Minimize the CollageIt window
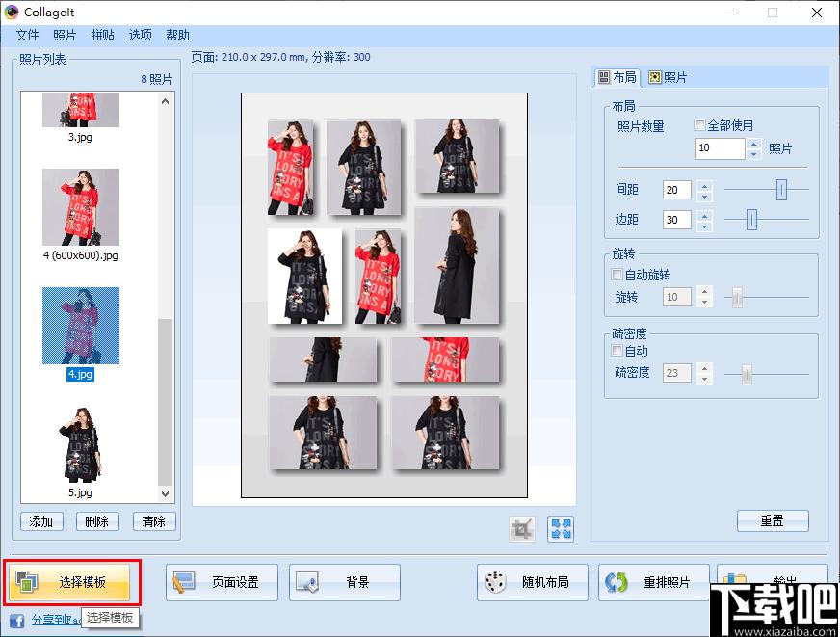 coord(728,13)
